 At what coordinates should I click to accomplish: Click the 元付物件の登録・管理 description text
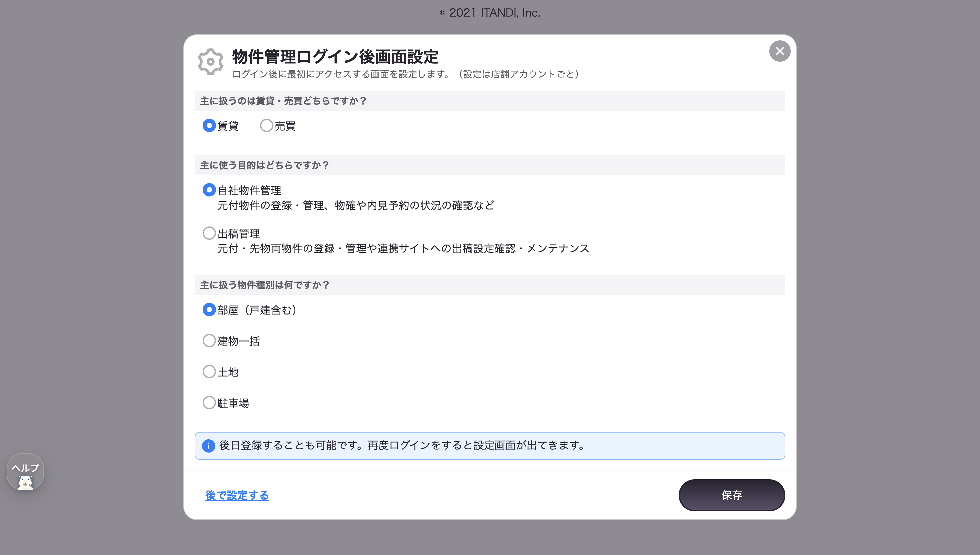tap(355, 205)
